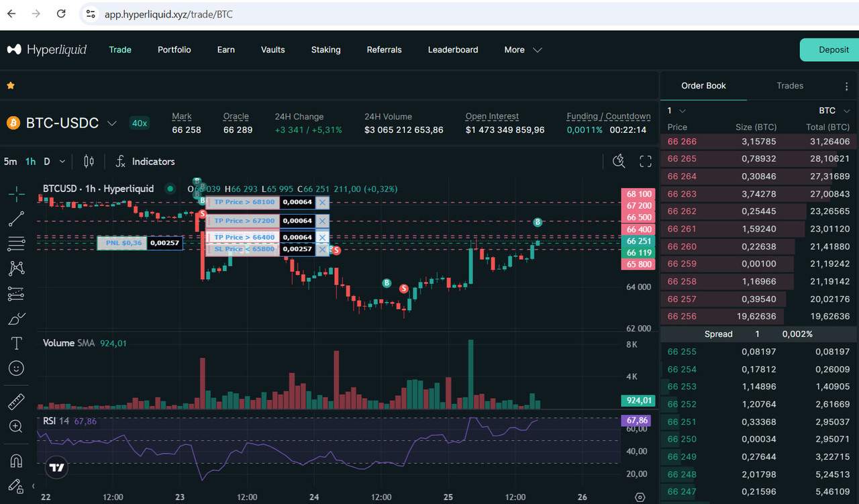Collapse the left drawing toolbar
The height and width of the screenshot is (504, 859).
pyautogui.click(x=33, y=486)
